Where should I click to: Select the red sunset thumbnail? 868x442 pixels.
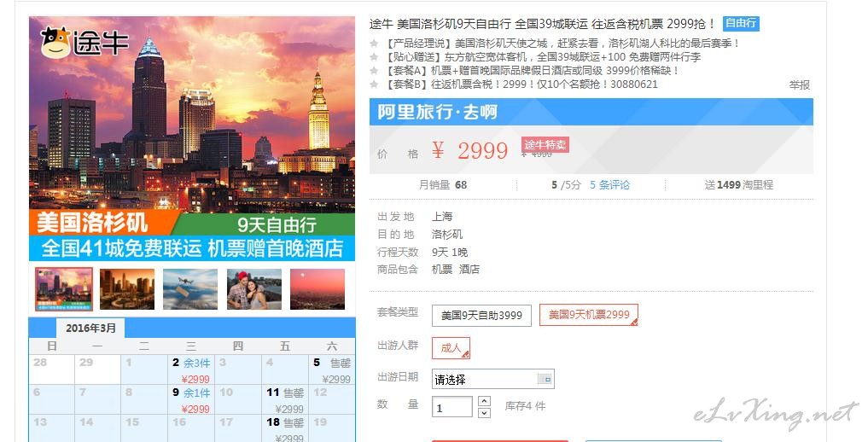click(317, 289)
